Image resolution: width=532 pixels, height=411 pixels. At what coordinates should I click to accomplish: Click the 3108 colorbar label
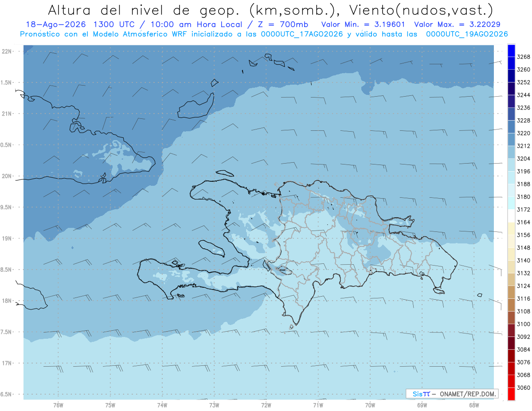coord(524,311)
